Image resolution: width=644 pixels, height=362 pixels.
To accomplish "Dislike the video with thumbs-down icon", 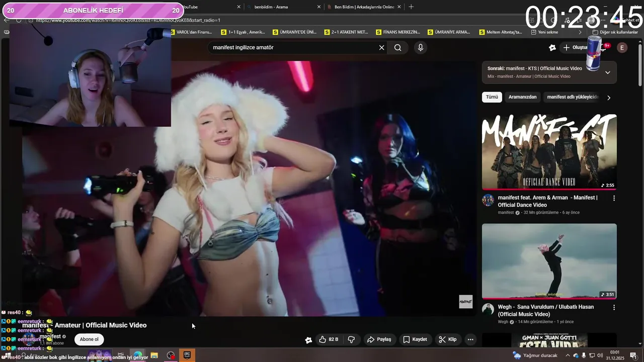I will (x=352, y=339).
